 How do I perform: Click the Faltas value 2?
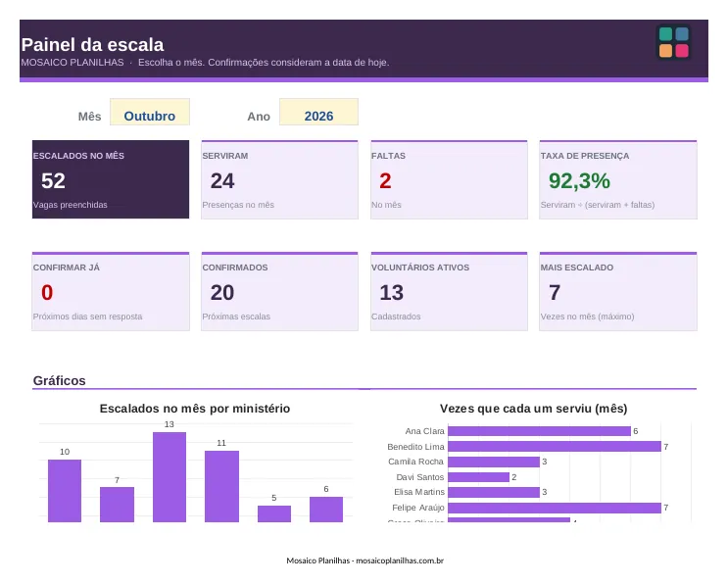click(x=385, y=181)
